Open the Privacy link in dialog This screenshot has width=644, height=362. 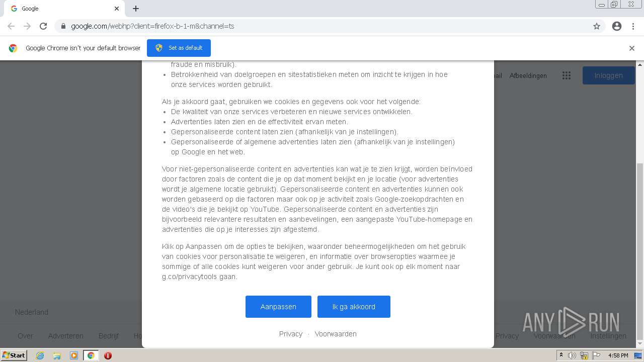[x=291, y=334]
